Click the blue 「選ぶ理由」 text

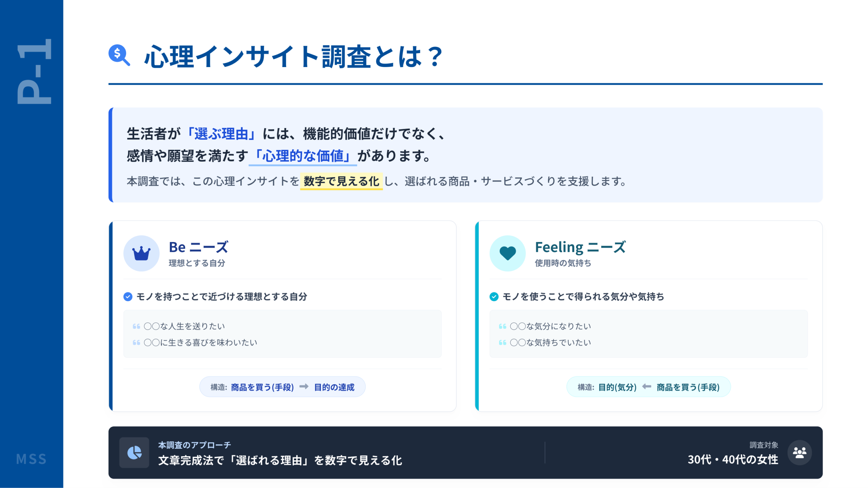click(221, 134)
